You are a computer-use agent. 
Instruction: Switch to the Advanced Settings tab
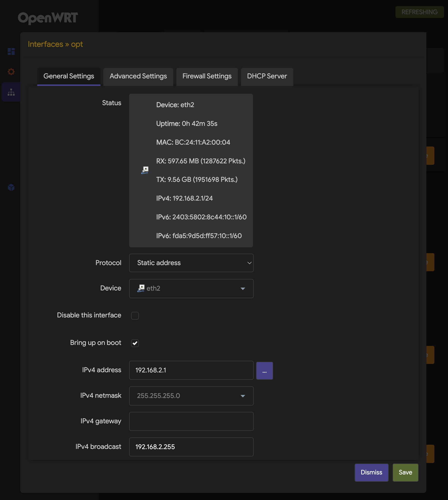[x=138, y=76]
